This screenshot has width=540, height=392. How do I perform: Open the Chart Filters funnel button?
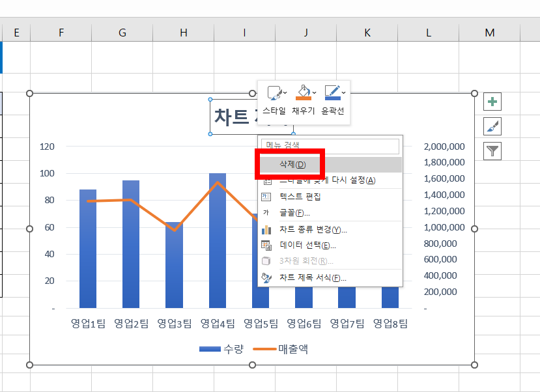492,151
